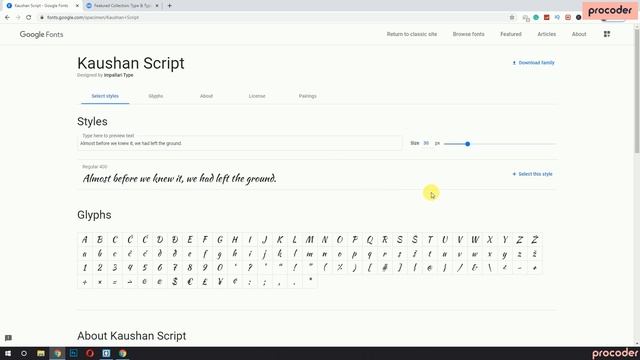Click Return to classic site link
The height and width of the screenshot is (360, 640).
pyautogui.click(x=412, y=34)
